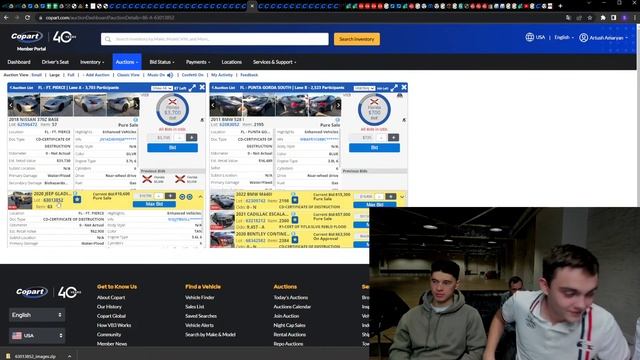
Task: Bookmark this page with the star icon
Action: [590, 18]
